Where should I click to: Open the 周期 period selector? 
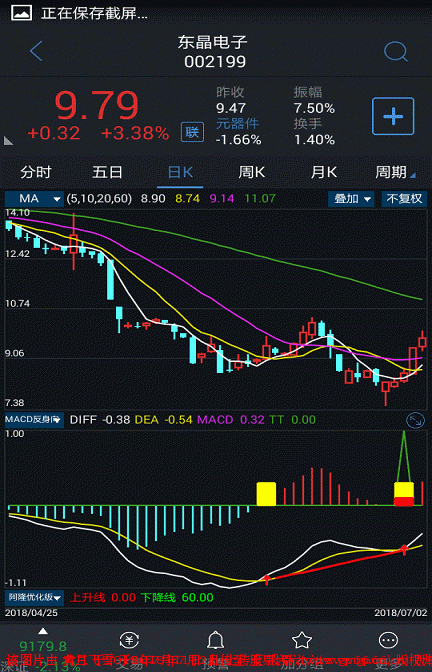click(x=395, y=172)
